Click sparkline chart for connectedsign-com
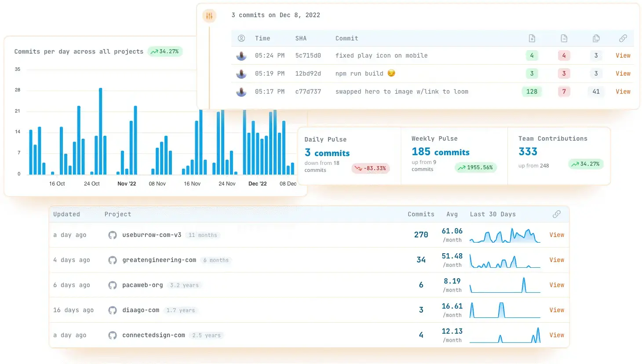642x364 pixels. (505, 335)
